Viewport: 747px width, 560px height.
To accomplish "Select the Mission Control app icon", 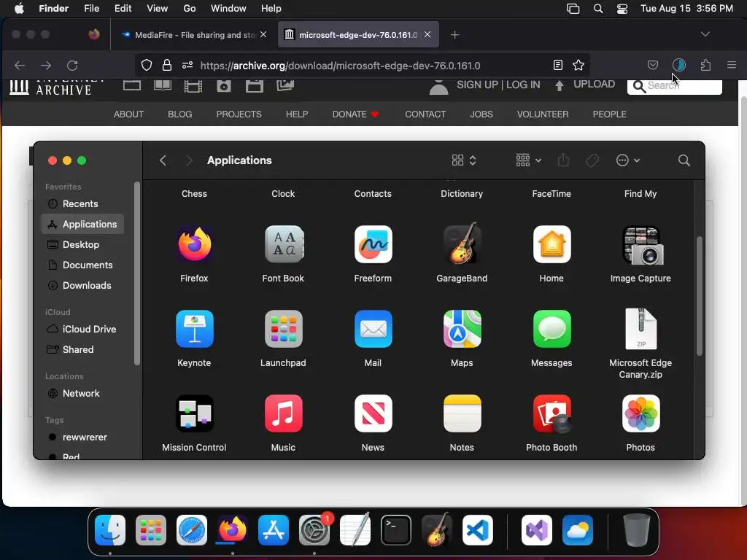I will (194, 413).
